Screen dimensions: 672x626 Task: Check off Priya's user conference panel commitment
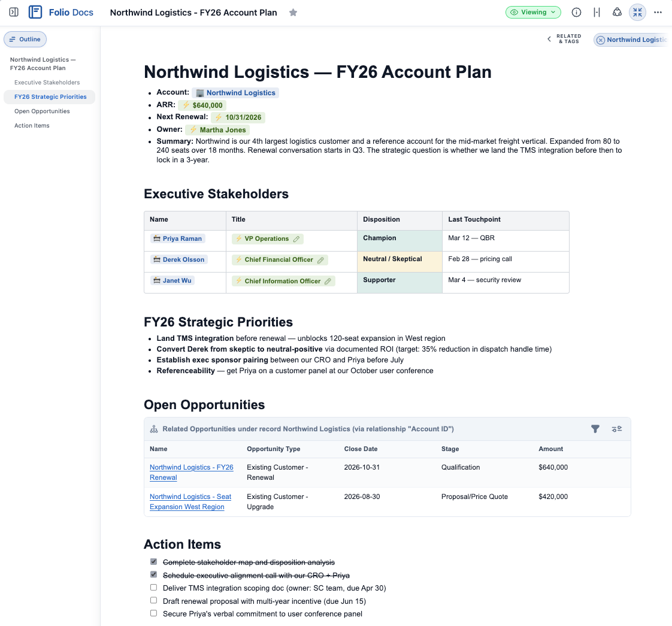pyautogui.click(x=153, y=613)
